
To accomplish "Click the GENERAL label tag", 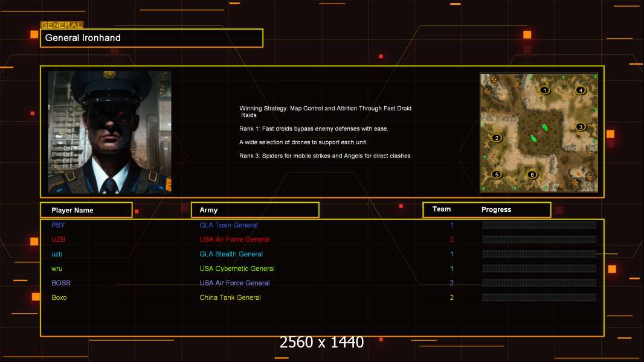I will click(62, 25).
